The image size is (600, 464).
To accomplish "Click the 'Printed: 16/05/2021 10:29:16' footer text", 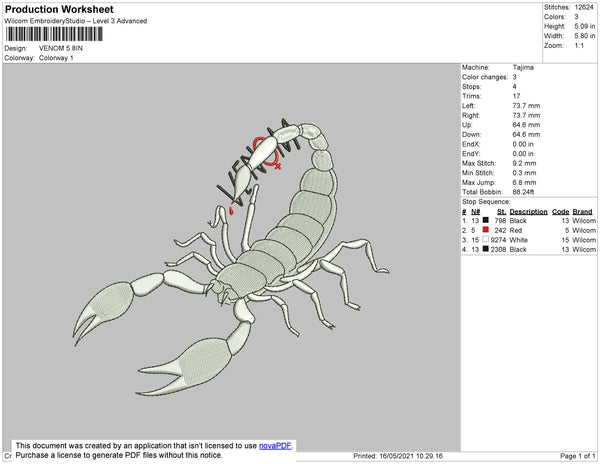I will click(398, 456).
